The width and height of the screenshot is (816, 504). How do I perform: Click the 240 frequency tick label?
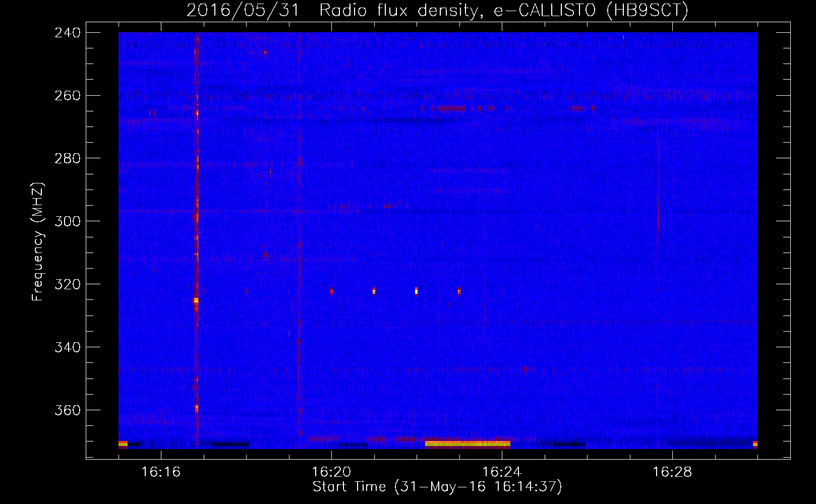coord(68,33)
